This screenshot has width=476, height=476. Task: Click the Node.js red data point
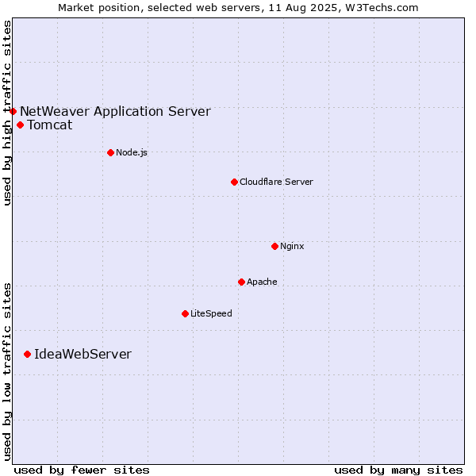pos(111,152)
